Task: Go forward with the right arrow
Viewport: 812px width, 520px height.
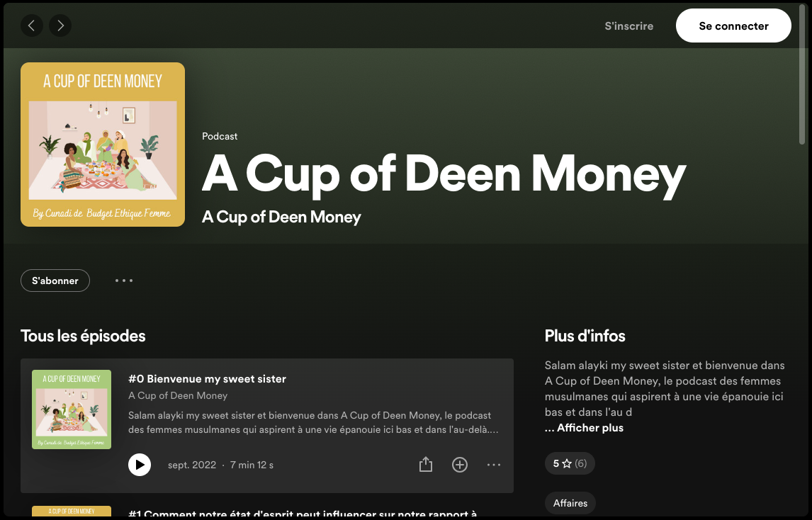Action: 60,26
